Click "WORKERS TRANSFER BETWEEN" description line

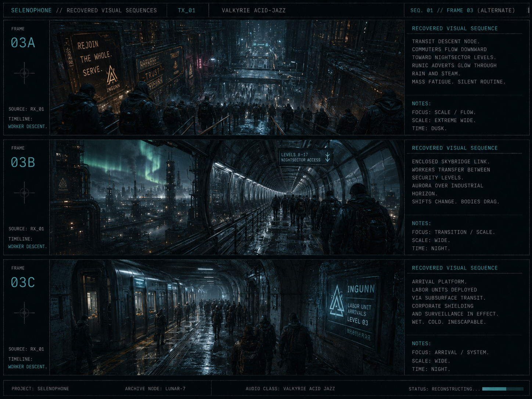pos(451,170)
